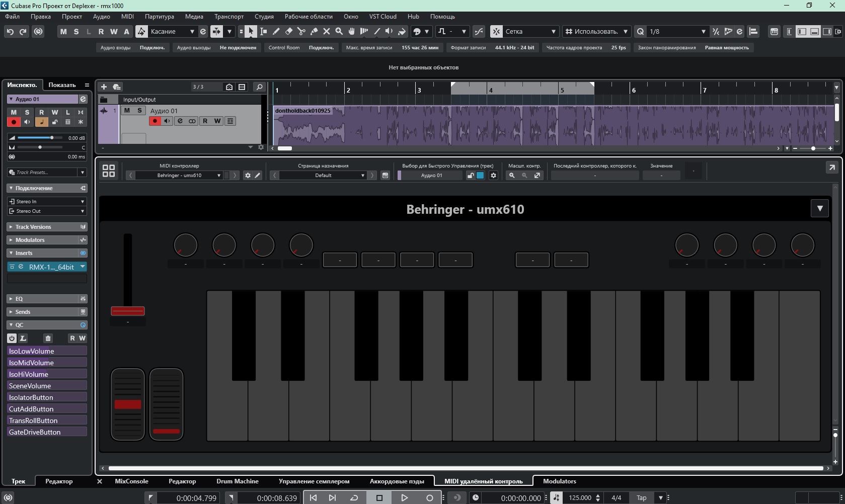Select the Zoom magnifier tool
The image size is (845, 504).
(339, 31)
